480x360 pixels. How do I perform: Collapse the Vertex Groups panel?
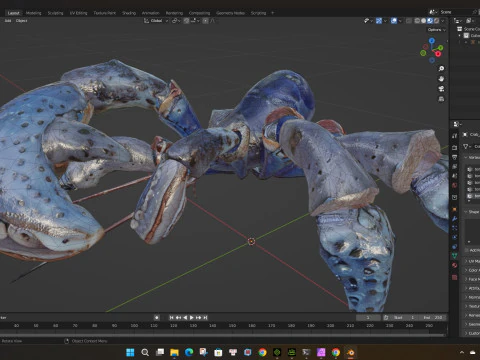click(x=466, y=157)
